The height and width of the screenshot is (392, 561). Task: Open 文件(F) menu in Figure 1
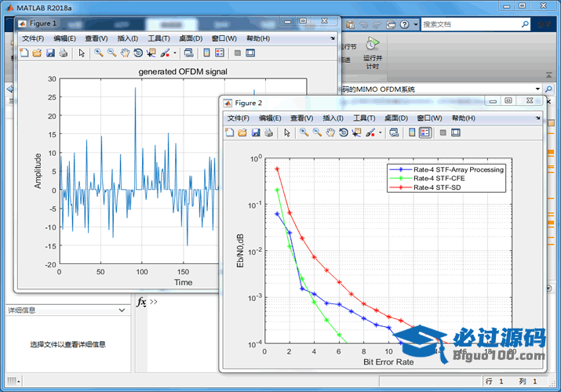33,38
